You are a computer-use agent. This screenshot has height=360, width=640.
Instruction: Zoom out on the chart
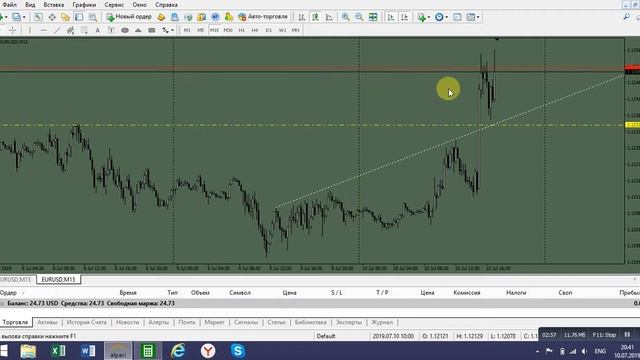pyautogui.click(x=359, y=17)
